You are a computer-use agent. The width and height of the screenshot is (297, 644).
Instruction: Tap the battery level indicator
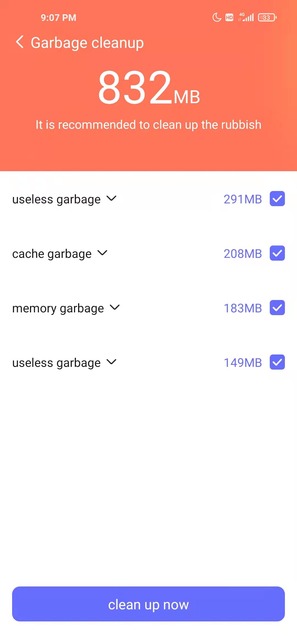point(267,18)
